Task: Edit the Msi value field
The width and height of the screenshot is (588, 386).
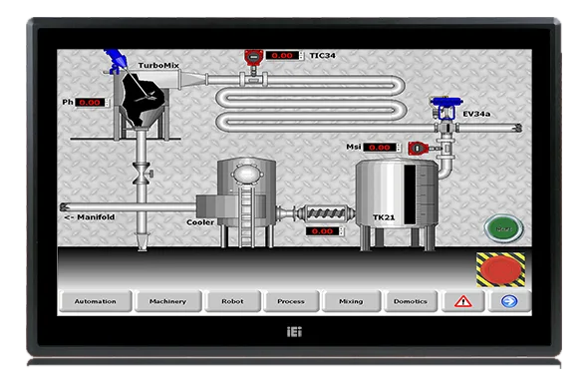Action: pos(380,148)
